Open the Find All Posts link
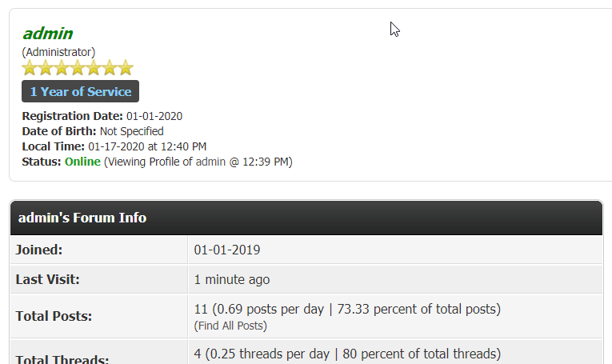Viewport: 612px width, 364px height. tap(230, 326)
